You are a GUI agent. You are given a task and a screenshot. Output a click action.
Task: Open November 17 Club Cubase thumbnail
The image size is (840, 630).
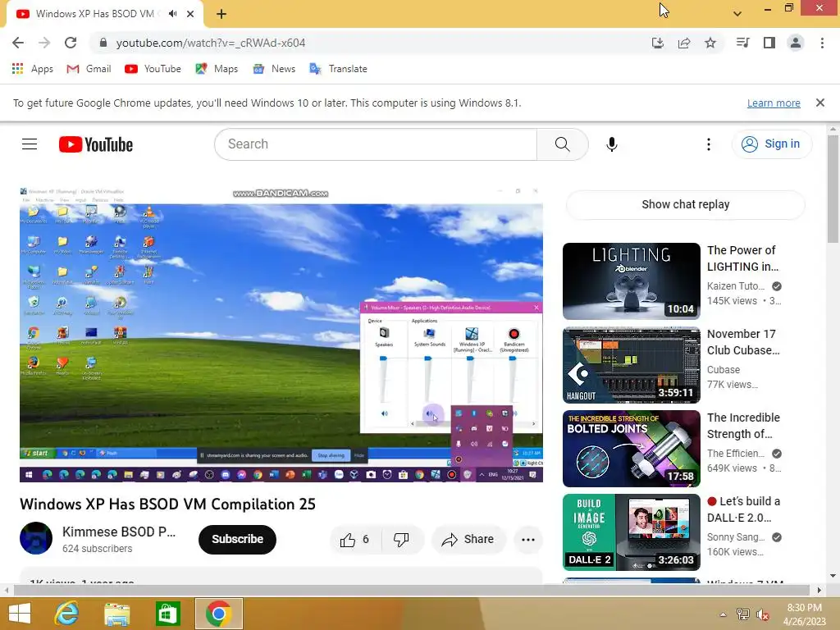(x=631, y=365)
